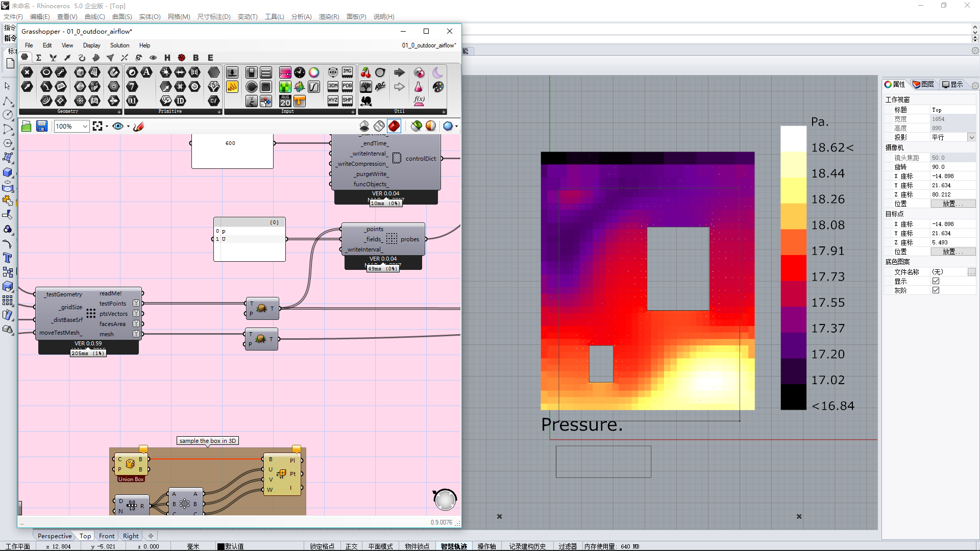
Task: Select the Import SHP component
Action: [348, 101]
